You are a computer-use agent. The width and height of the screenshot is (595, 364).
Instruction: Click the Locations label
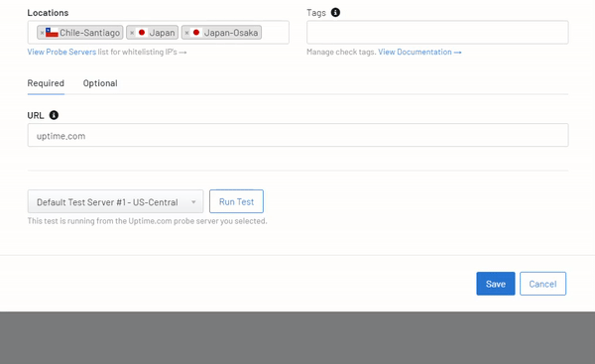tap(48, 13)
